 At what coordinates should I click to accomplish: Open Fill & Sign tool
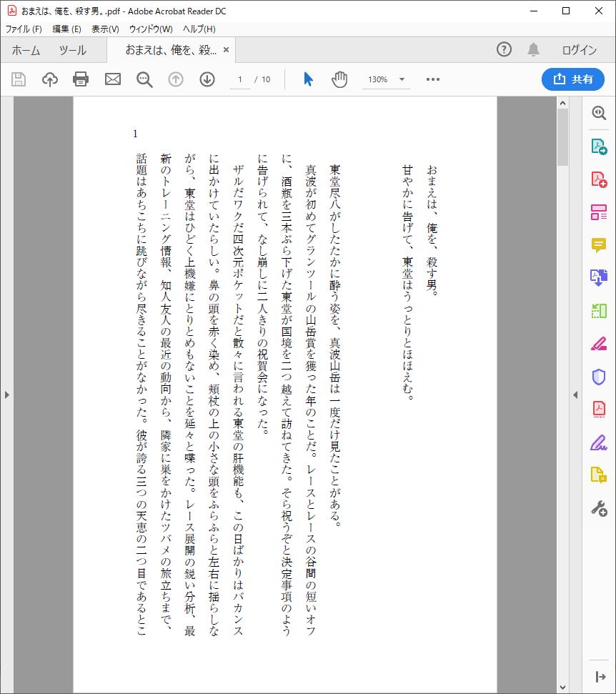599,442
